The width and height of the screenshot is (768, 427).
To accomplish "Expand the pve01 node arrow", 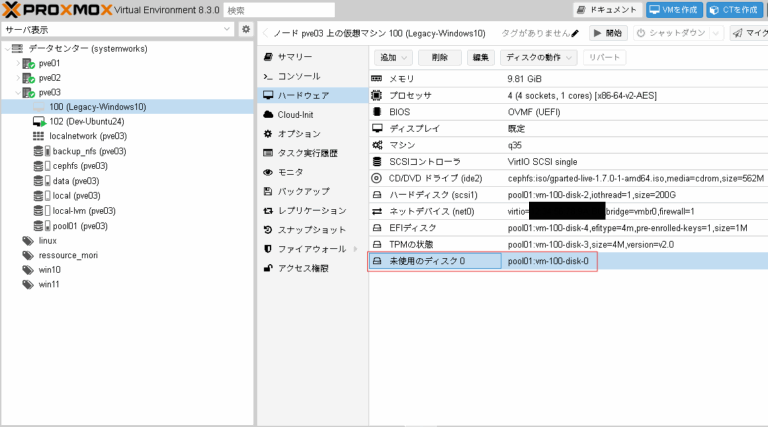I will (x=18, y=63).
